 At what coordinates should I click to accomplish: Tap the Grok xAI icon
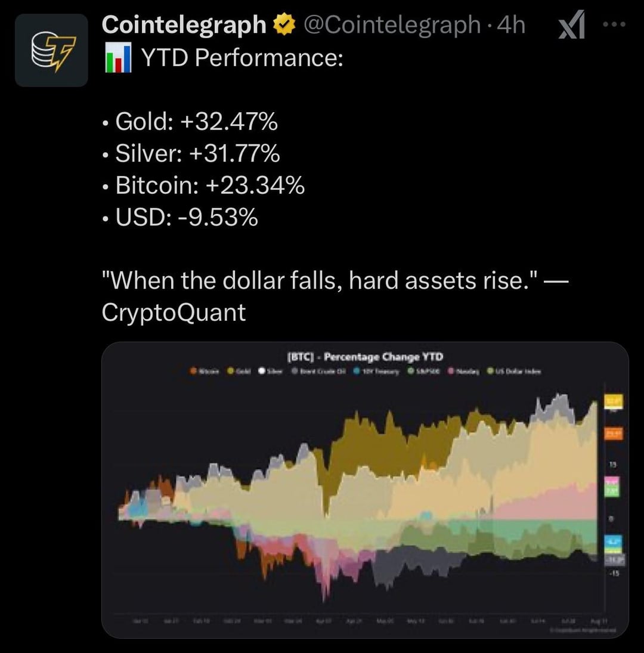click(x=572, y=25)
